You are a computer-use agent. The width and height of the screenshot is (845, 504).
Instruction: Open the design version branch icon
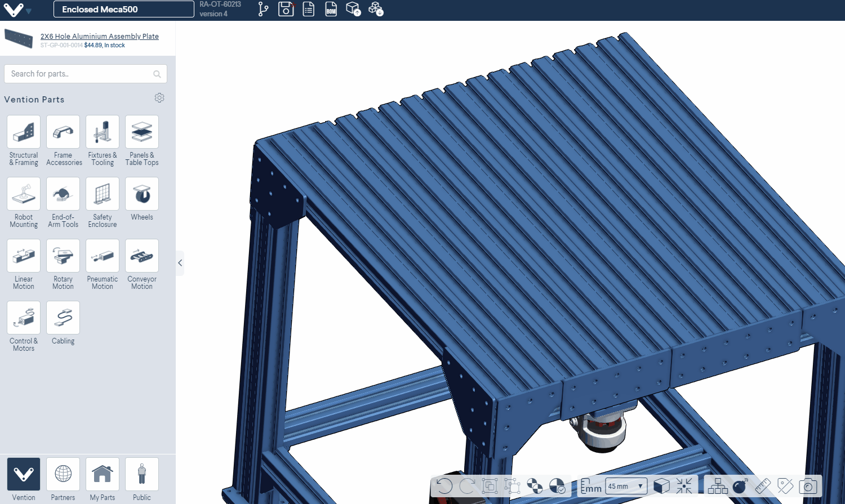pos(263,9)
